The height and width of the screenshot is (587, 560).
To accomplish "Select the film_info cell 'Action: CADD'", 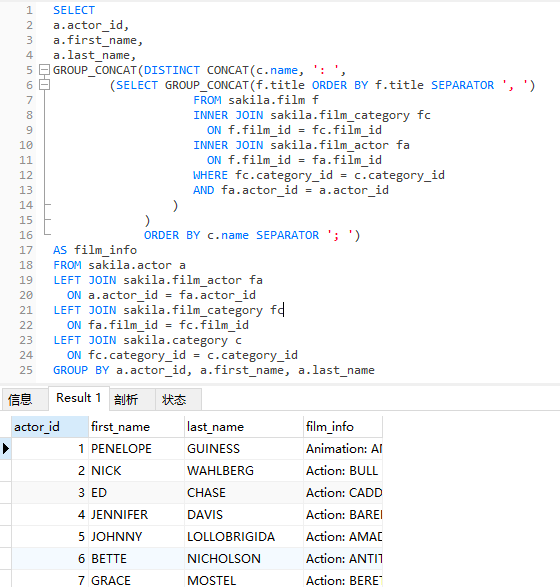I will tap(343, 493).
